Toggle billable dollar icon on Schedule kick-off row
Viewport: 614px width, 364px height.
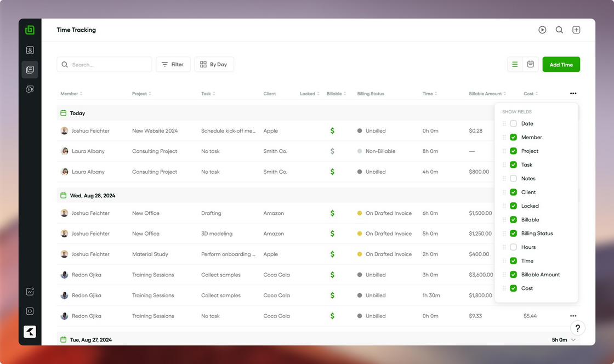(332, 130)
